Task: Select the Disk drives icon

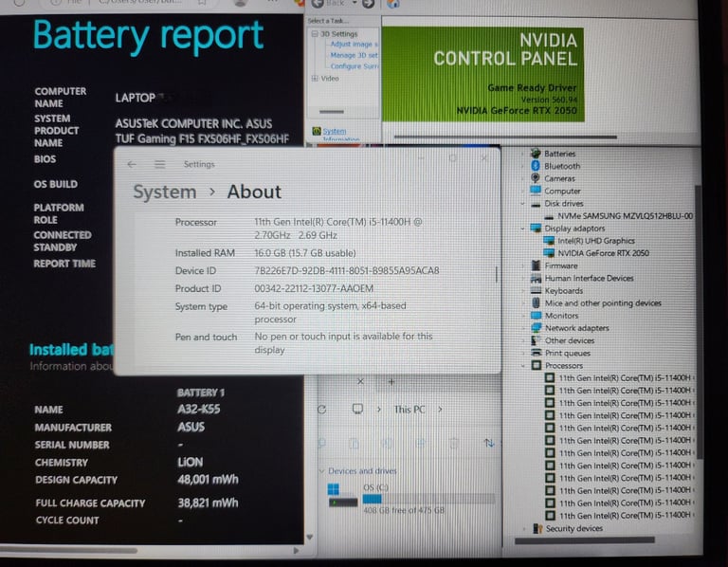Action: 536,204
